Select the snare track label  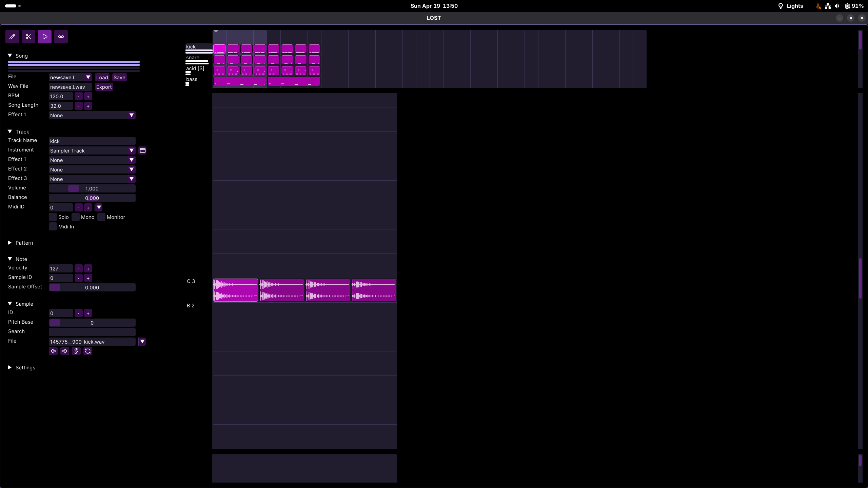point(193,58)
